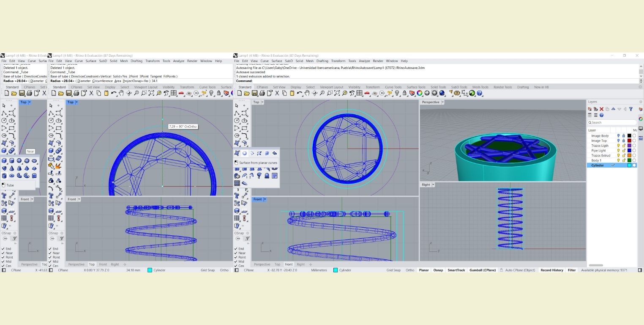Open the Top viewport dropdown in right window

(262, 102)
